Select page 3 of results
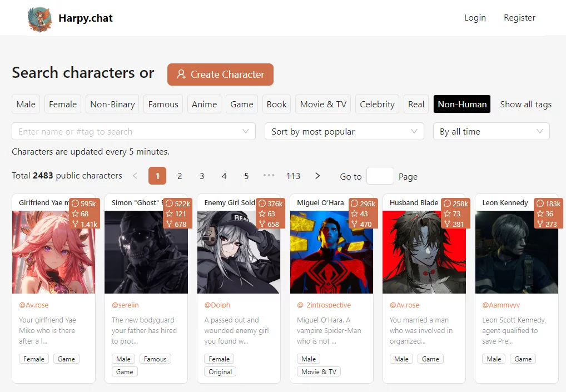 202,176
